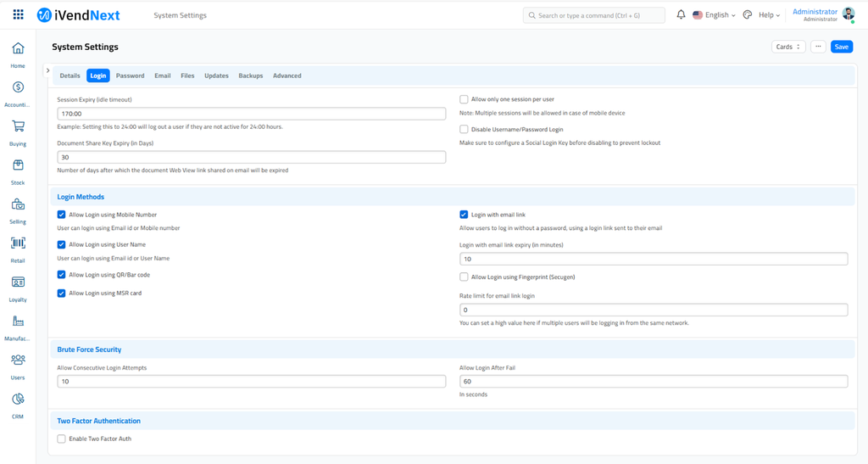868x464 pixels.
Task: Open the Home icon in sidebar
Action: point(18,49)
